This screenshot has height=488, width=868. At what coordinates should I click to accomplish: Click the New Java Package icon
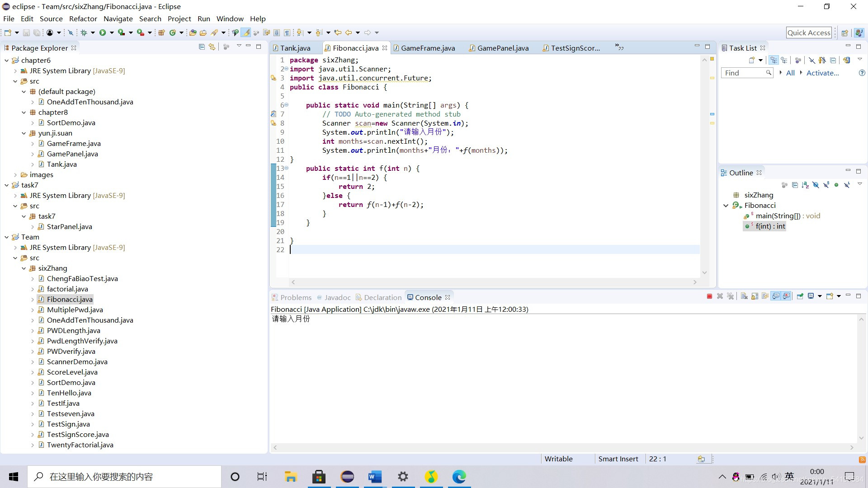pos(161,33)
